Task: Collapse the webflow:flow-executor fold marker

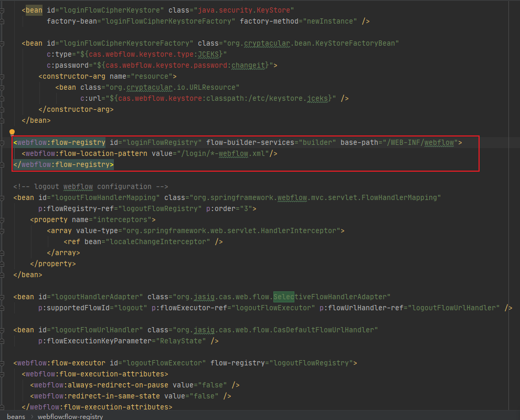Action: (x=2, y=363)
